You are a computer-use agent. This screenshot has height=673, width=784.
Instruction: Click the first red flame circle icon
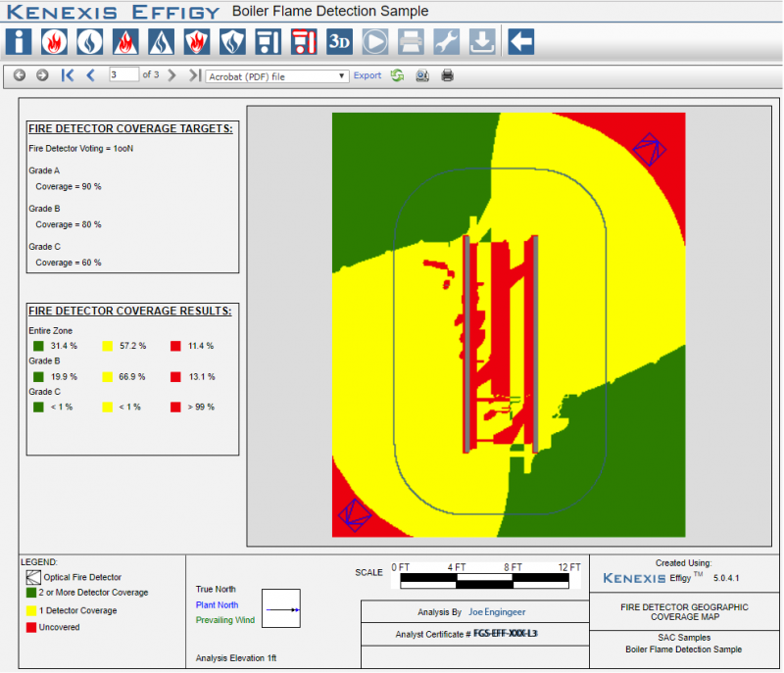pos(55,42)
